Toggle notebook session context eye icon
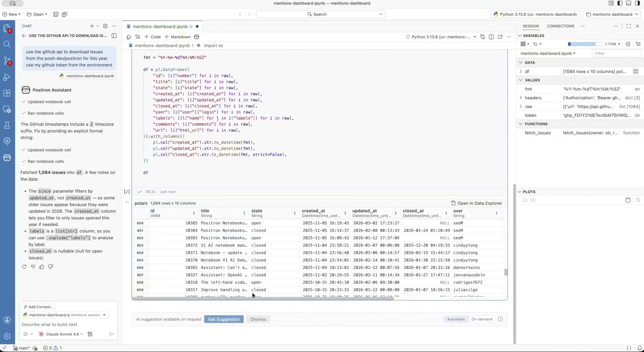 (x=104, y=315)
